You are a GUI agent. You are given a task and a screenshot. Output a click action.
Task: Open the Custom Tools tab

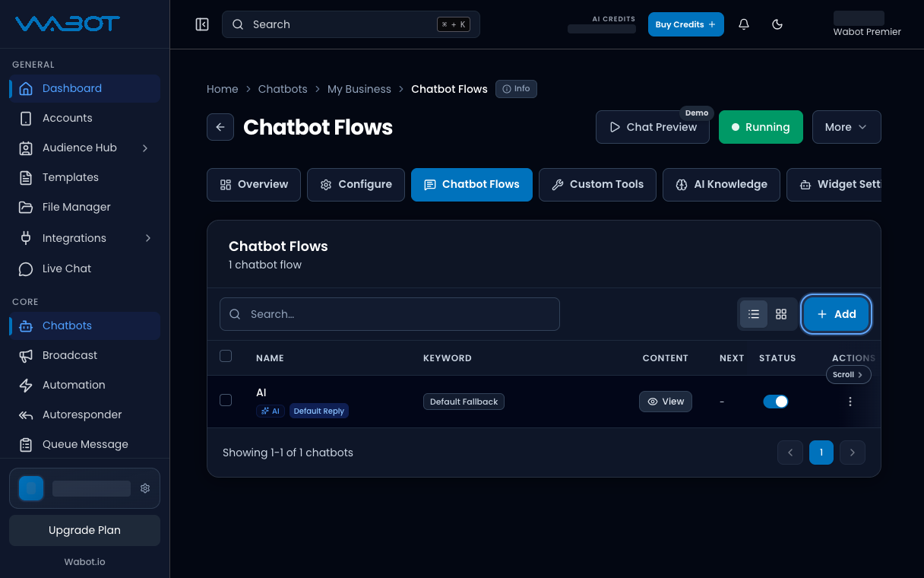tap(597, 185)
